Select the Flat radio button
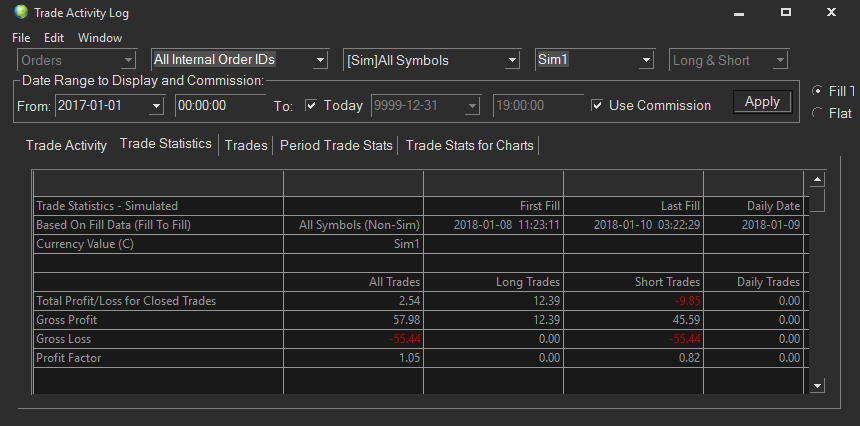 [817, 113]
